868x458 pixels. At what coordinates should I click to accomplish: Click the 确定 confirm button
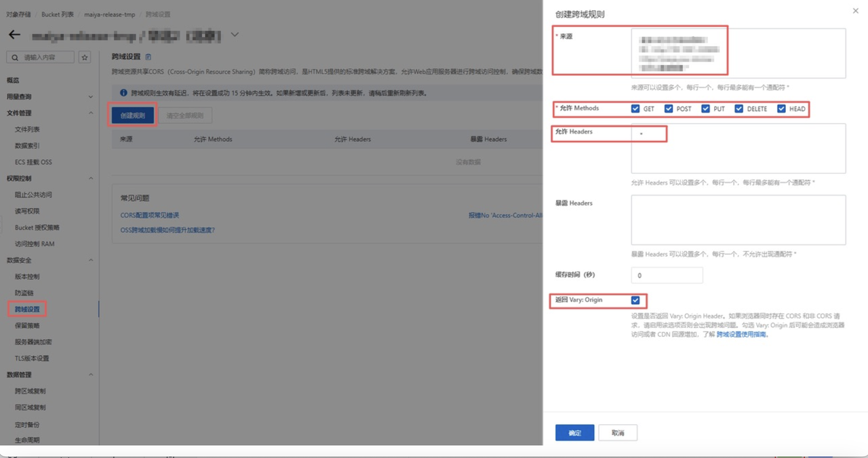[x=574, y=433]
